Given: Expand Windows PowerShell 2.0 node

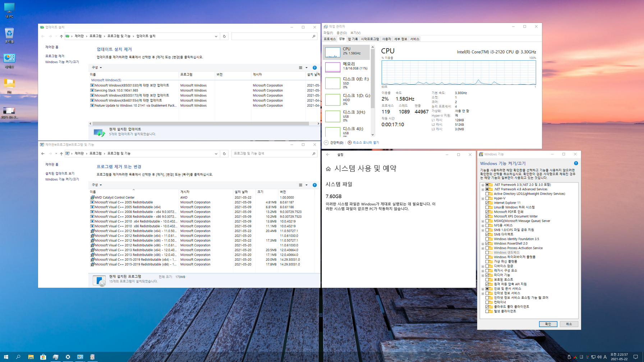Looking at the screenshot, I should tap(483, 244).
